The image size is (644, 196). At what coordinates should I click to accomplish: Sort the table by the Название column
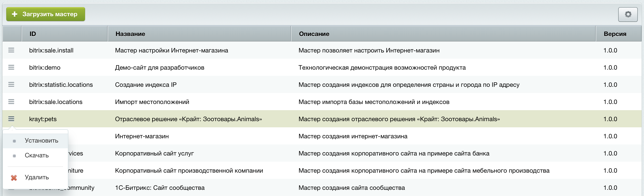(x=199, y=34)
